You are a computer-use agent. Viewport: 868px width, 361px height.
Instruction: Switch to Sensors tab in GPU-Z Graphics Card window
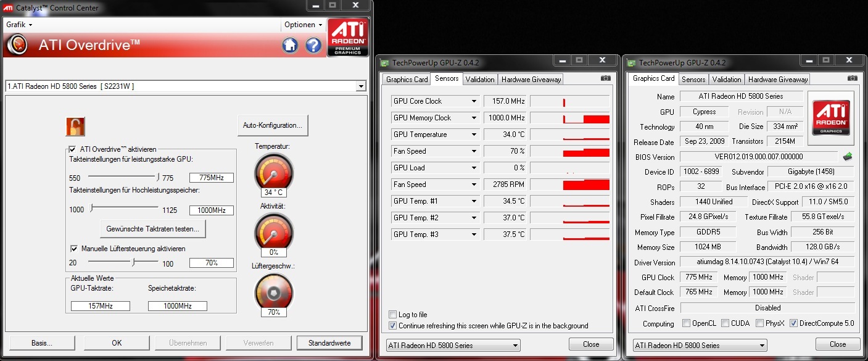click(x=693, y=80)
